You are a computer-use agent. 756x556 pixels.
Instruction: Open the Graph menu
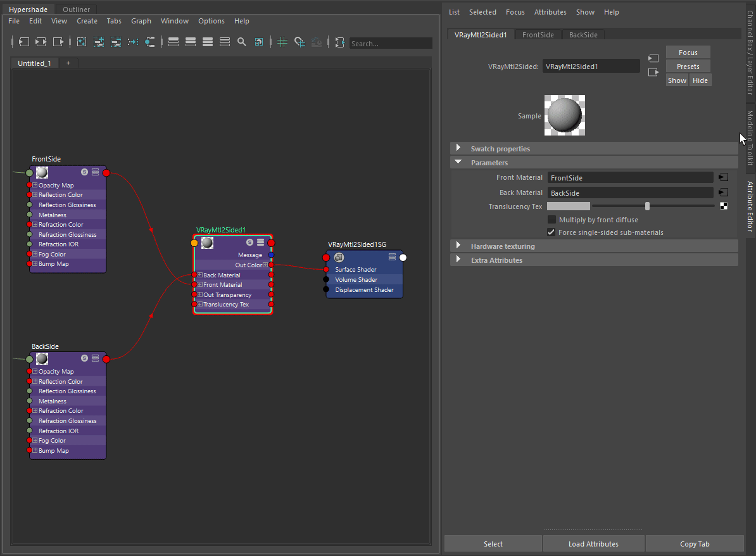[x=141, y=21]
